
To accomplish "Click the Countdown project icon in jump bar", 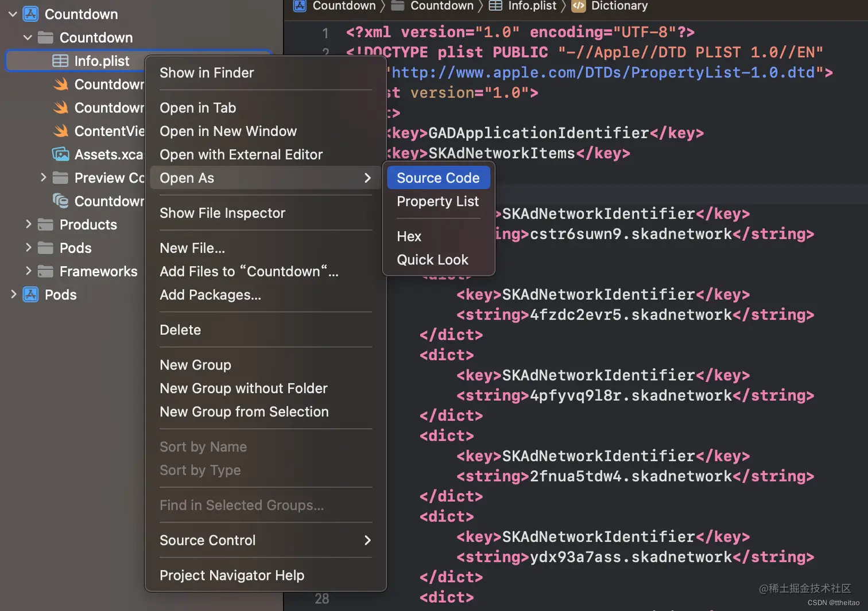I will point(300,6).
